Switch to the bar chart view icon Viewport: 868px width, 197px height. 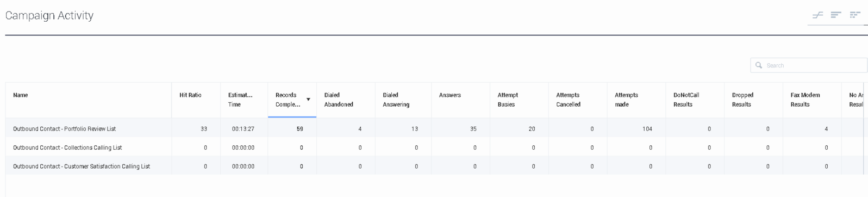[836, 15]
